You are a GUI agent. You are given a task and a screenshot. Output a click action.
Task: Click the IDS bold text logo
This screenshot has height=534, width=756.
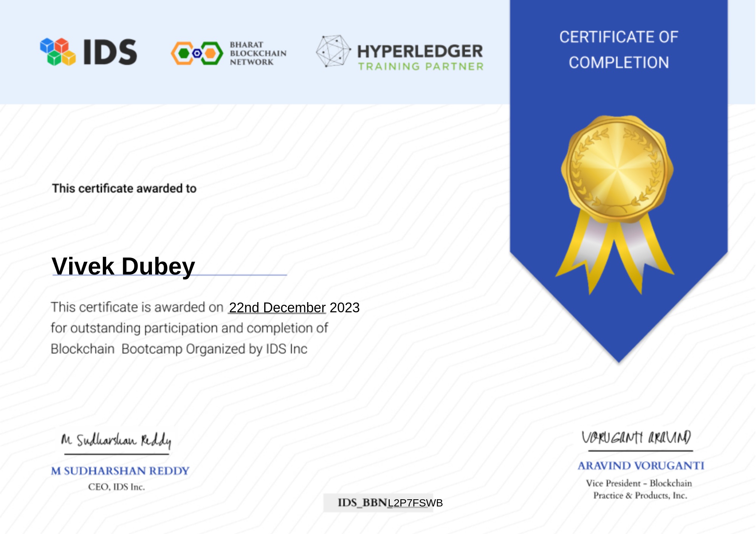[110, 52]
